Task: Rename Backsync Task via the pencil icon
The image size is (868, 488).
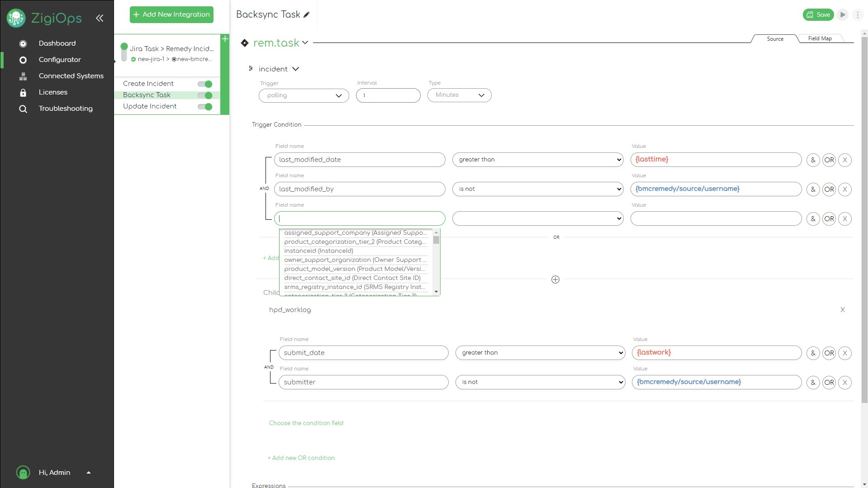Action: click(x=307, y=14)
